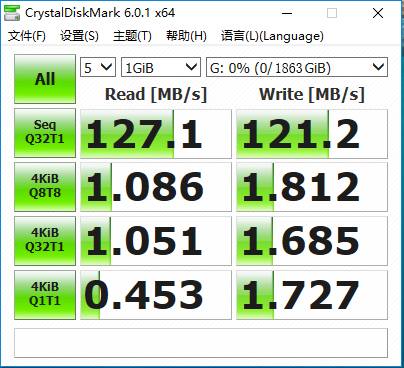Start the 4KiB Q32T1 test
This screenshot has height=368, width=404.
tap(45, 241)
